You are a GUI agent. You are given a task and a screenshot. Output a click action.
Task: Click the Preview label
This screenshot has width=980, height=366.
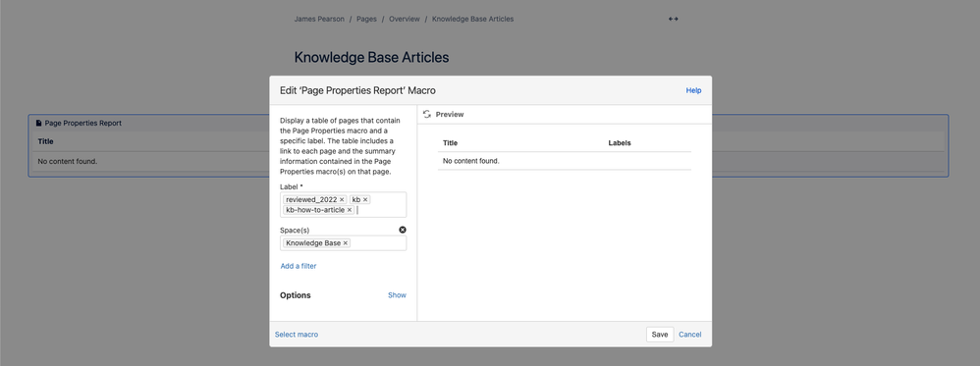click(x=450, y=114)
